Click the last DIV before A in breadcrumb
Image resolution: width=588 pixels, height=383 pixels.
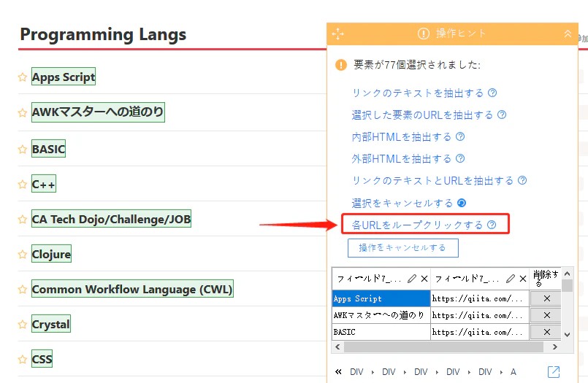485,372
